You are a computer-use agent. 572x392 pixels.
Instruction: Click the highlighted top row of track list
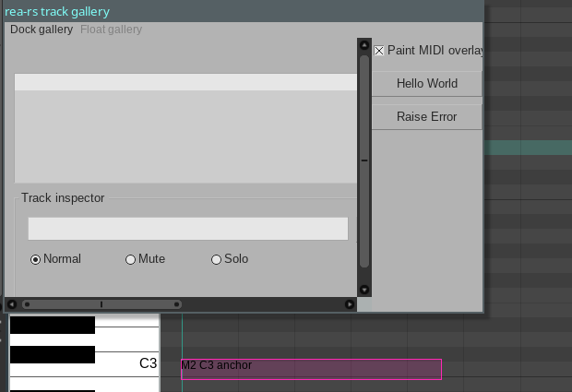[185, 82]
